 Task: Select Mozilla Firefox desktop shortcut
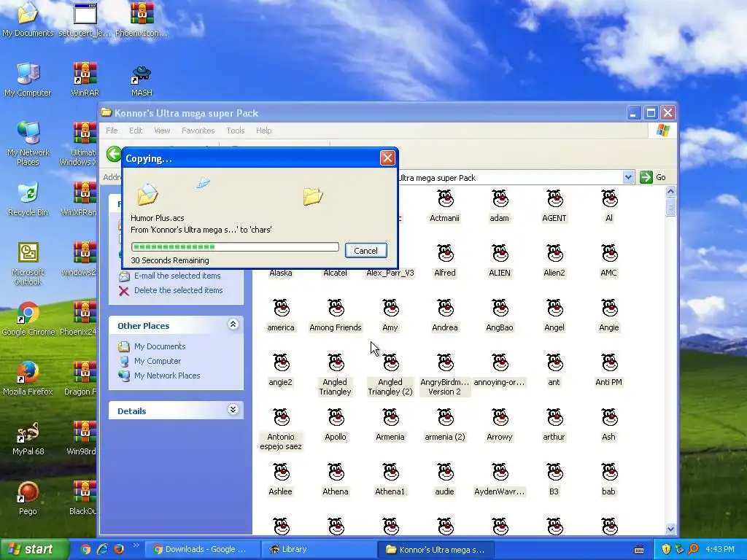click(x=28, y=378)
